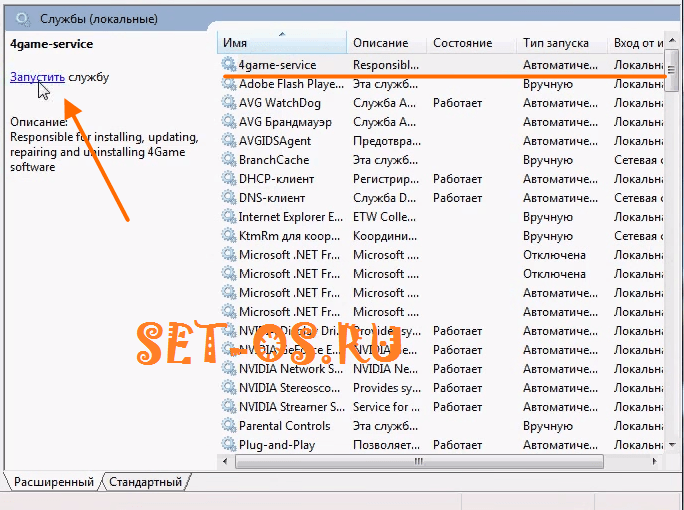Select the AVG Брандмауэр service name

[285, 122]
